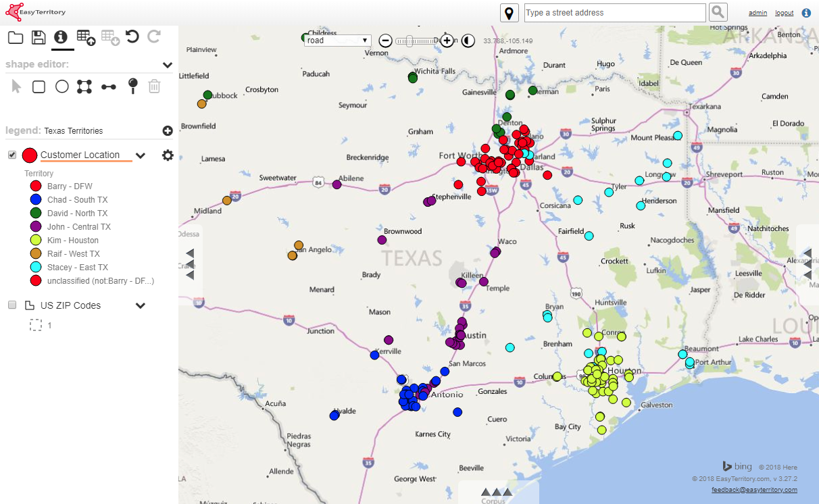Save the project with the floppy disk icon

click(39, 38)
